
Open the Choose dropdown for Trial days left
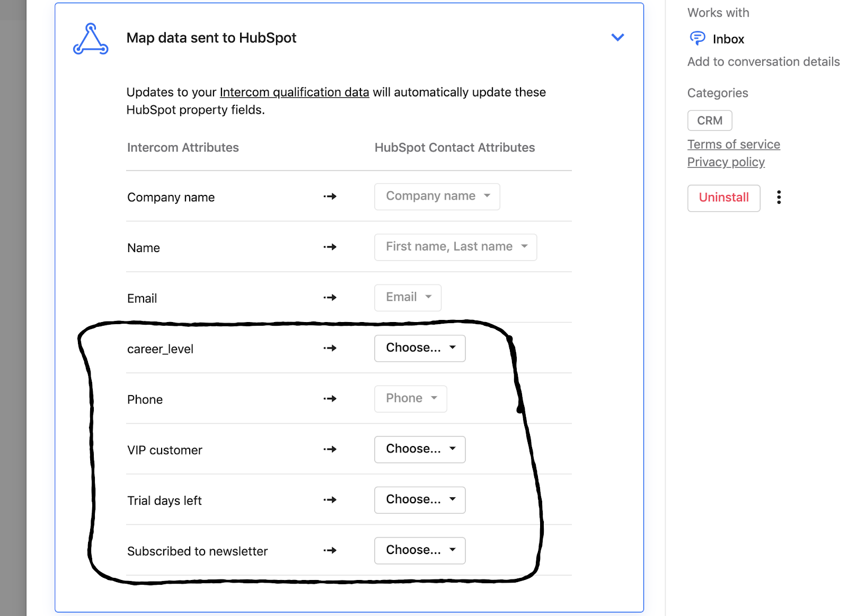tap(420, 500)
